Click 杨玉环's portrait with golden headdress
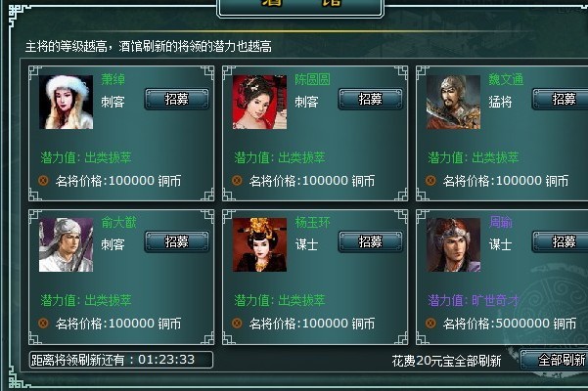 (259, 244)
